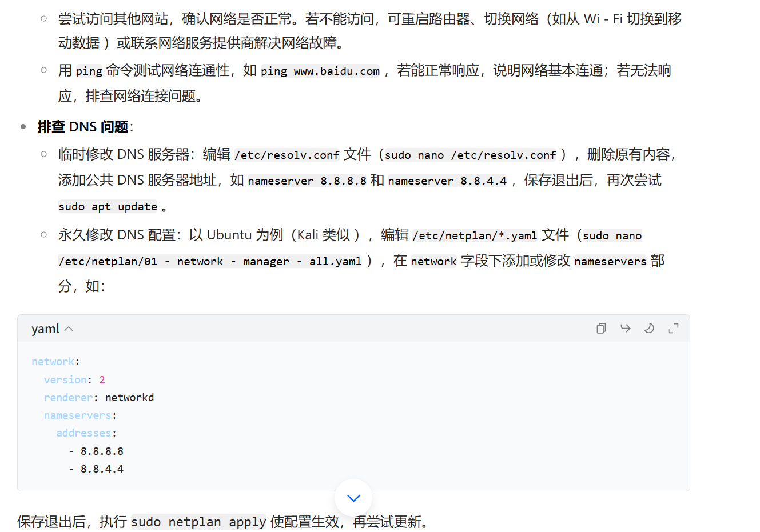Click '/etc/netplan/01 - network - manager - all.yaml' code

coord(210,262)
